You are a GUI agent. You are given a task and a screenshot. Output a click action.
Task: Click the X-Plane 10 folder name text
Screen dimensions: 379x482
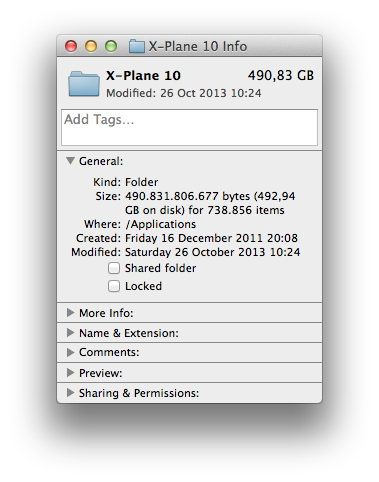pos(143,76)
